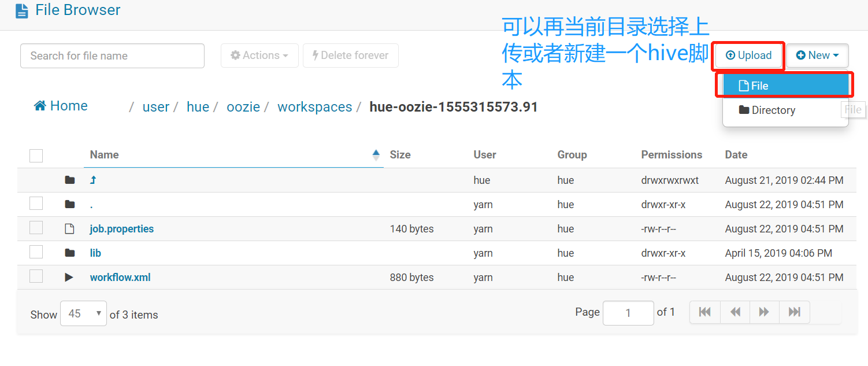The height and width of the screenshot is (366, 868).
Task: Click the Search for file name field
Action: pyautogui.click(x=112, y=56)
